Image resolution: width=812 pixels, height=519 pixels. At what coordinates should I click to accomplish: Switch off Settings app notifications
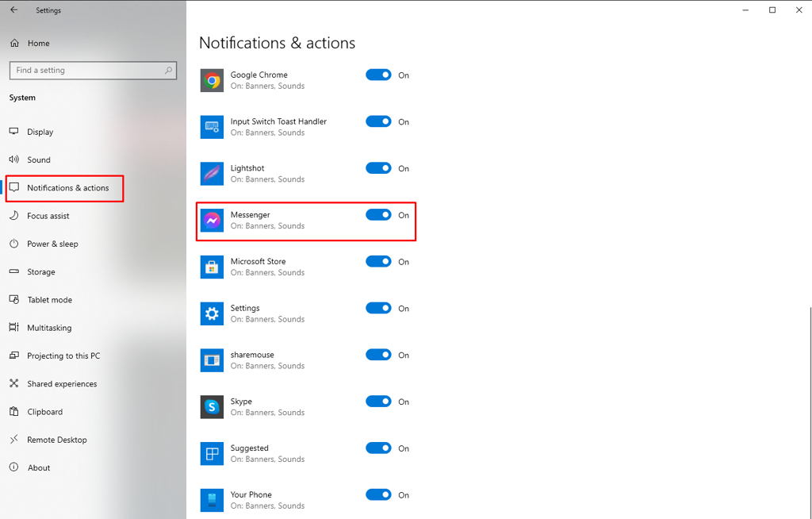(x=378, y=308)
